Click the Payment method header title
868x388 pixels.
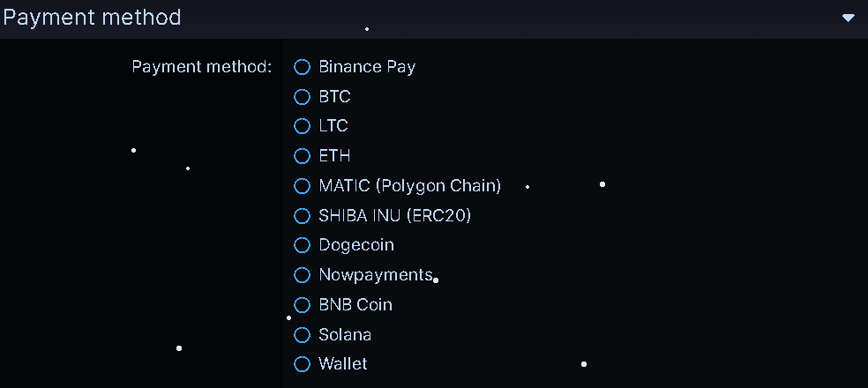[x=92, y=17]
